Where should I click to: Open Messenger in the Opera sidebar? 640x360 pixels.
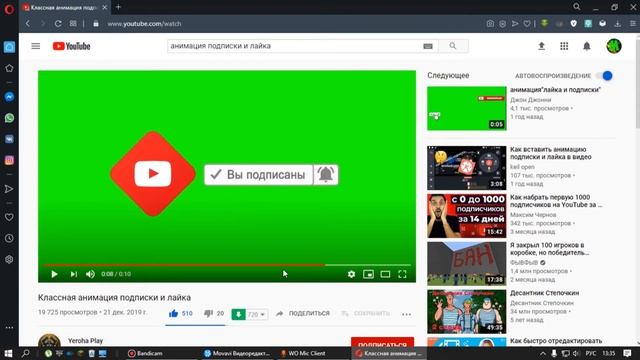click(9, 97)
